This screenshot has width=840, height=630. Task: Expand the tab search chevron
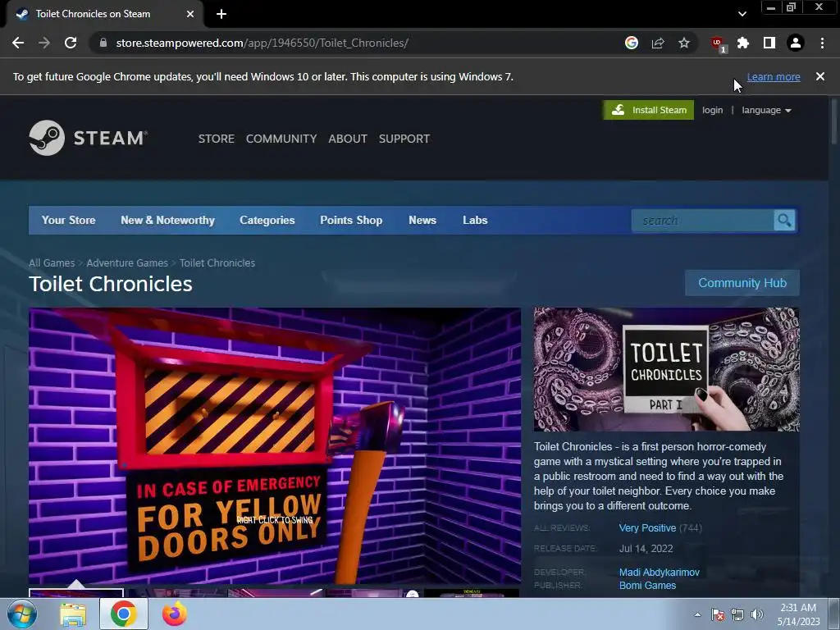tap(742, 14)
